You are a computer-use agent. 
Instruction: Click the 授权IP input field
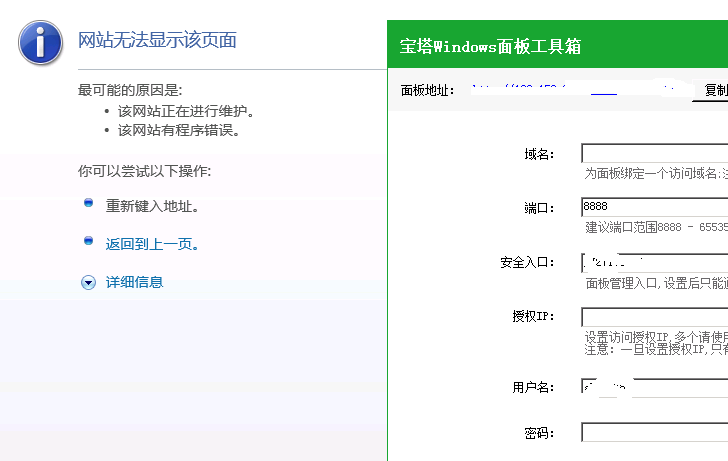[655, 317]
